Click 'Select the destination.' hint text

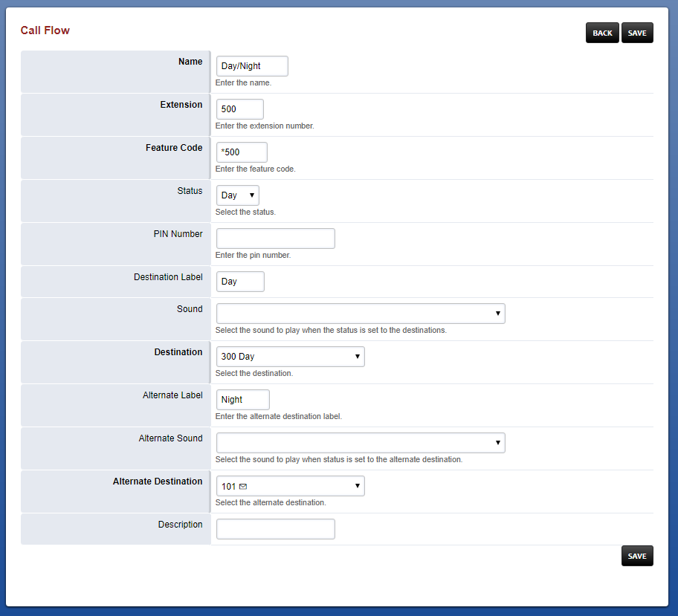coord(254,373)
